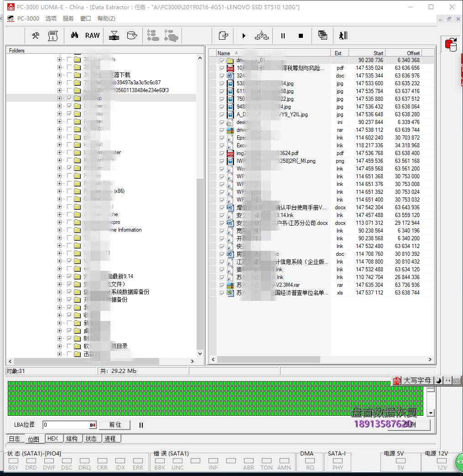Expand the folder ending in 'ume Information'
Image resolution: width=463 pixels, height=476 pixels.
coord(60,230)
